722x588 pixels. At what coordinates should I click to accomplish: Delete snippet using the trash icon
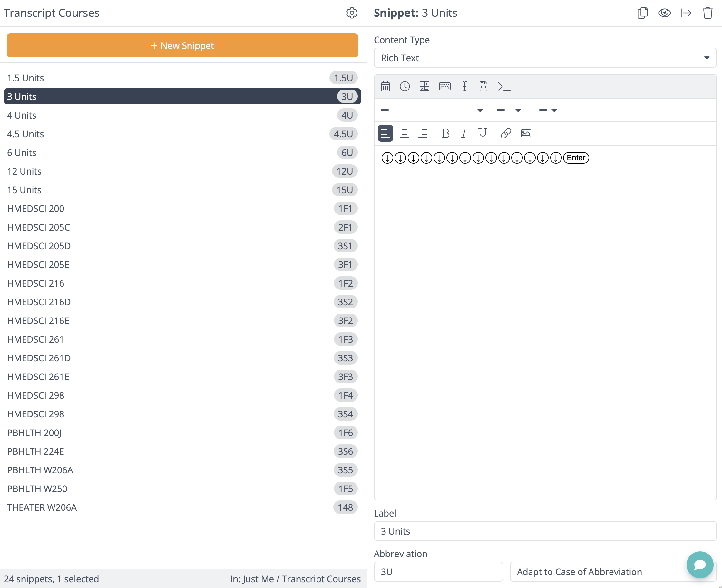[707, 13]
